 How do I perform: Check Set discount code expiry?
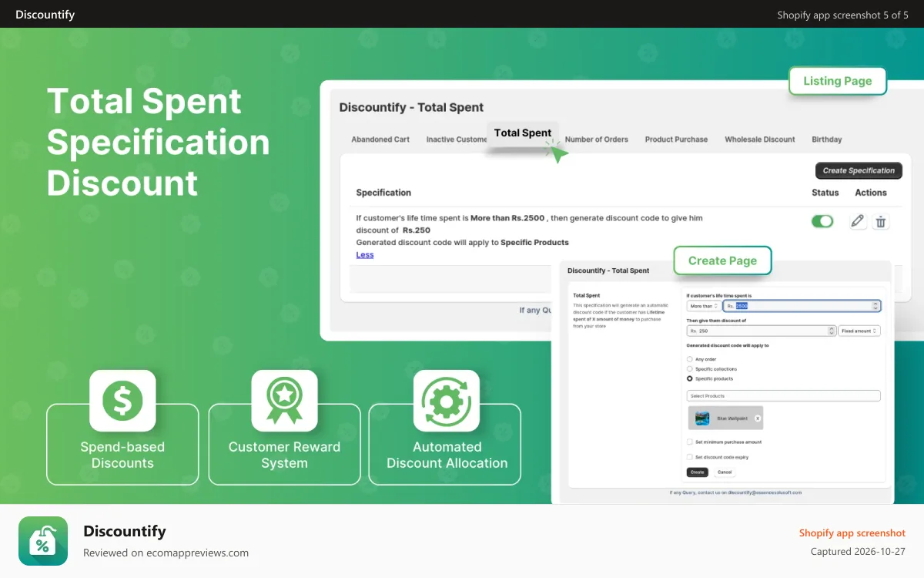[x=689, y=457]
